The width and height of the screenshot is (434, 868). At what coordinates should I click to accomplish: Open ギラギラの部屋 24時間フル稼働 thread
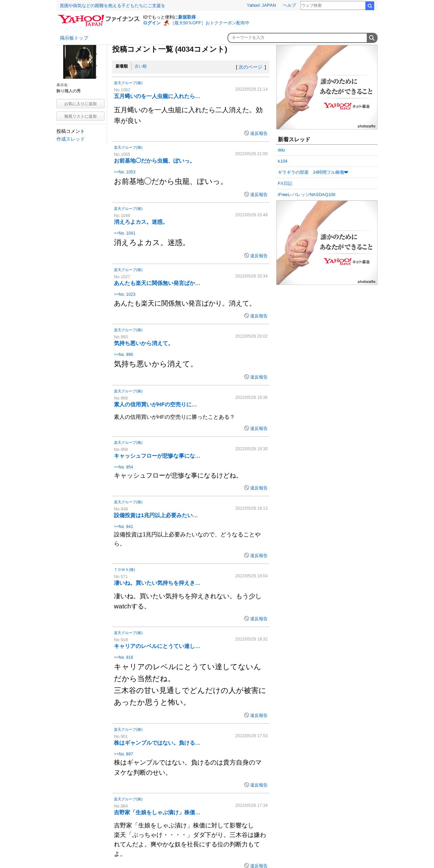point(313,172)
